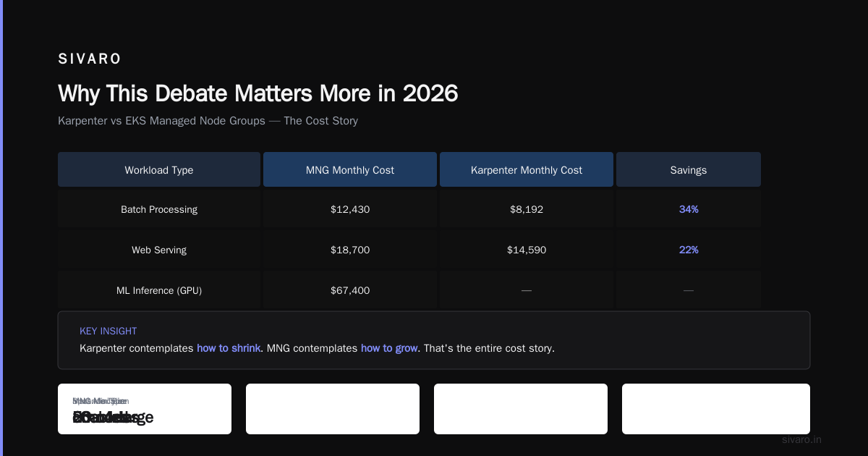Image resolution: width=868 pixels, height=456 pixels.
Task: Click the "ML Inference (GPU)" row label
Action: (159, 290)
